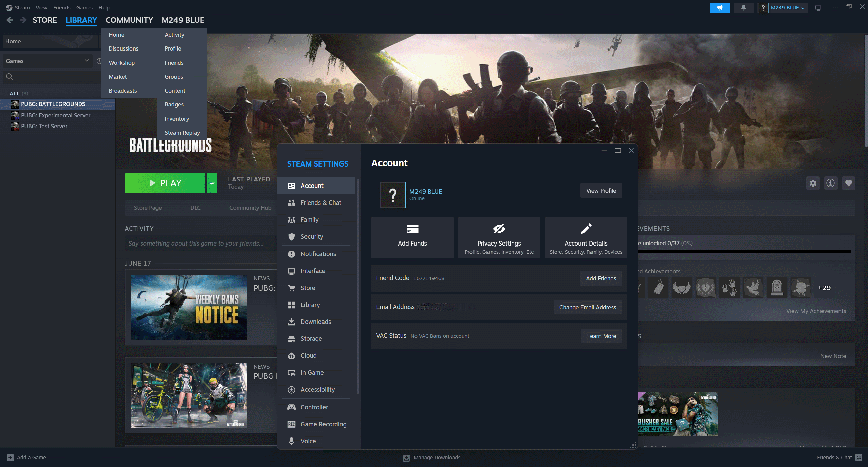
Task: Open game settings gear for PUBG
Action: pyautogui.click(x=813, y=183)
